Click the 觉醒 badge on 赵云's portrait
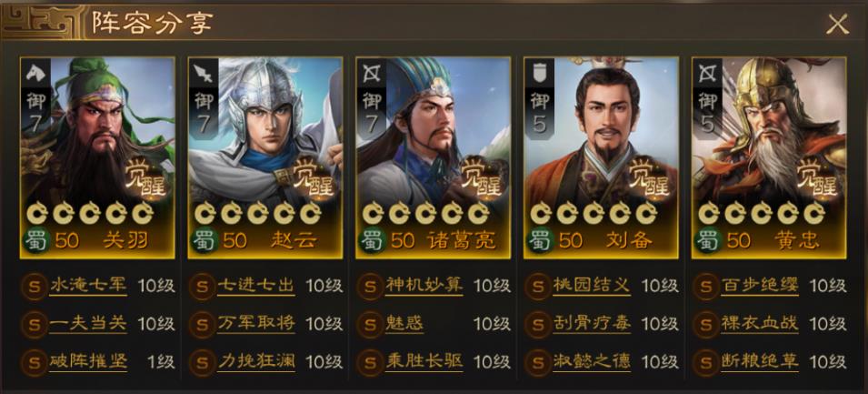 [314, 179]
